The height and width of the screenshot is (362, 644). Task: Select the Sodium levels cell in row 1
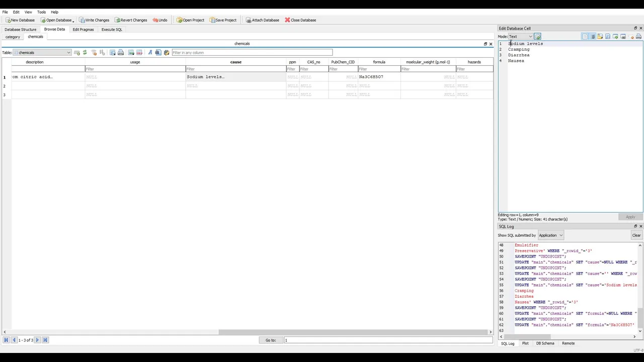[235, 77]
